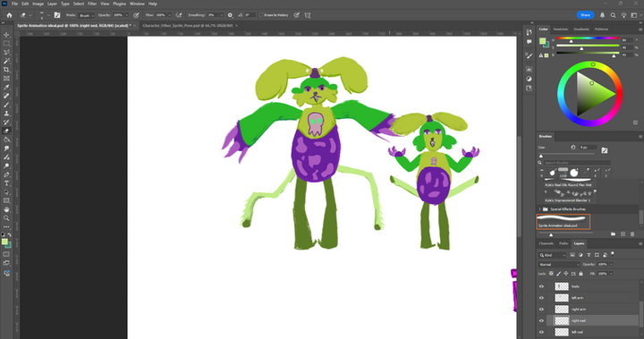Open the layer Kind filter dropdown
Viewport: 644px width, 339px height.
[553, 255]
